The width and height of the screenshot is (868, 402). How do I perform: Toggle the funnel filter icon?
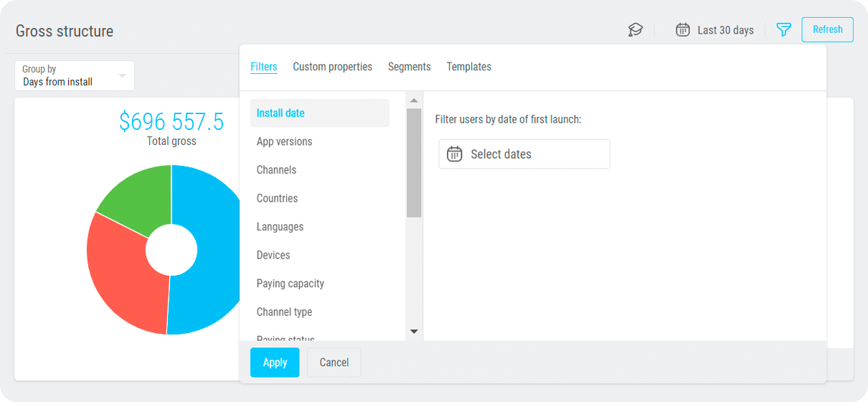(x=783, y=30)
